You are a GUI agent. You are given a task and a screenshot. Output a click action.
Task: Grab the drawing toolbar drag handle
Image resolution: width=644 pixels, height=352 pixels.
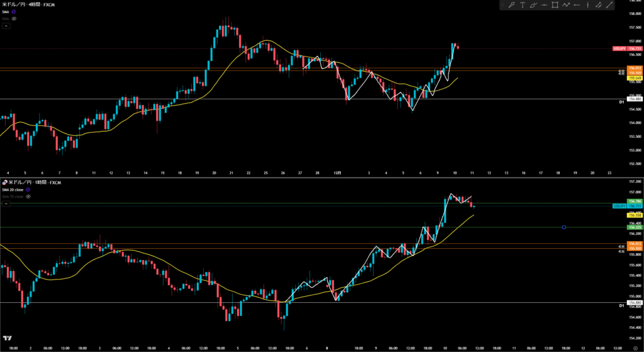click(x=504, y=6)
